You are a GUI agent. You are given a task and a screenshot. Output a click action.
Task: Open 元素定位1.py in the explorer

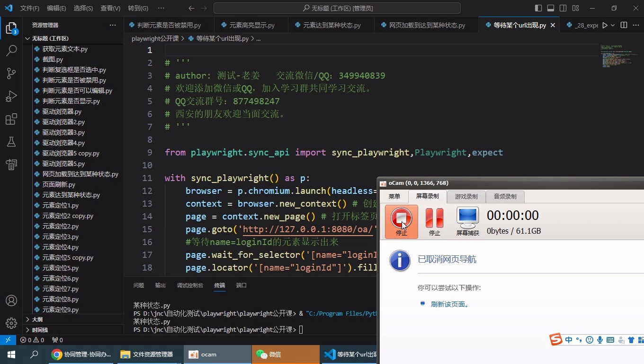pyautogui.click(x=61, y=205)
